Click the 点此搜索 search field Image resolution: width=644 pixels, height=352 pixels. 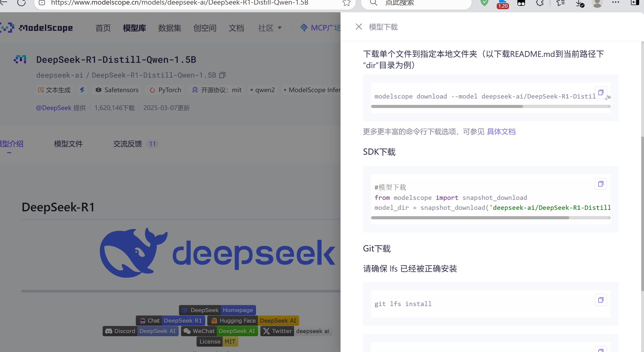(416, 3)
